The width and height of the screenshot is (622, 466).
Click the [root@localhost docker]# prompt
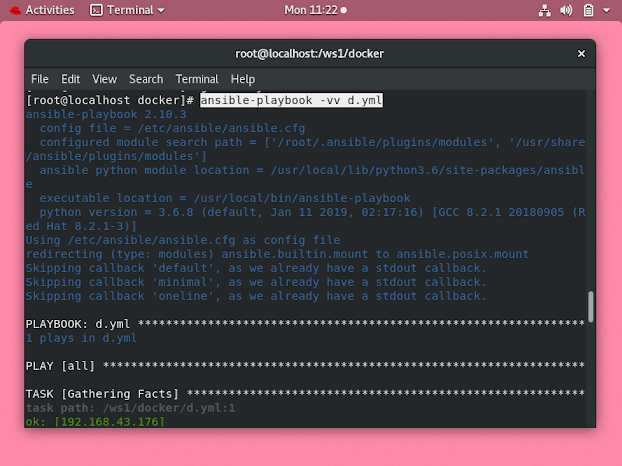[110, 100]
